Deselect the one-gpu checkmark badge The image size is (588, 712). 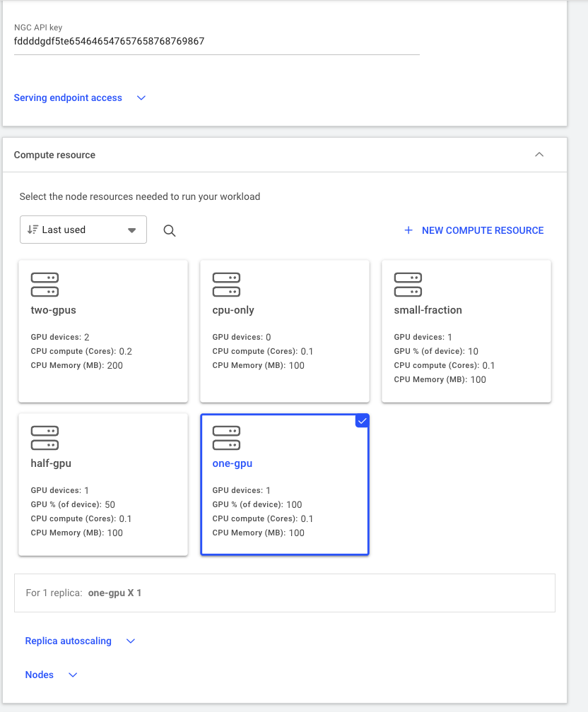point(362,421)
